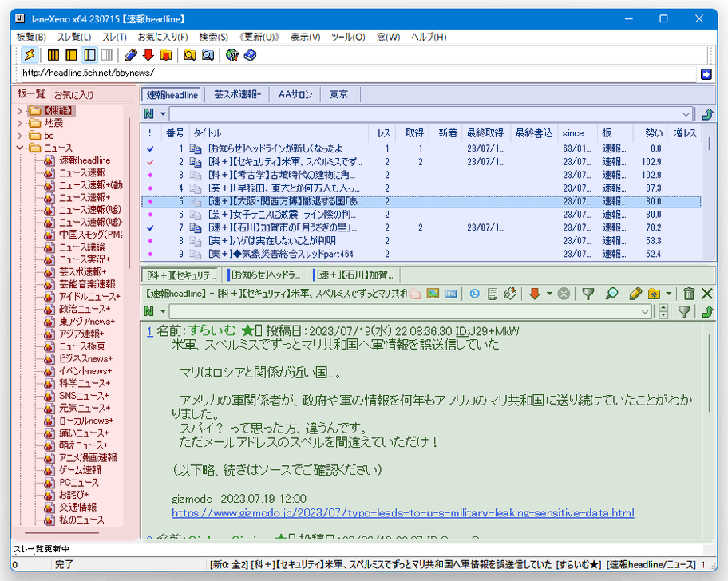Toggle the grayed-out striped layout icon
728x581 pixels.
tap(107, 55)
